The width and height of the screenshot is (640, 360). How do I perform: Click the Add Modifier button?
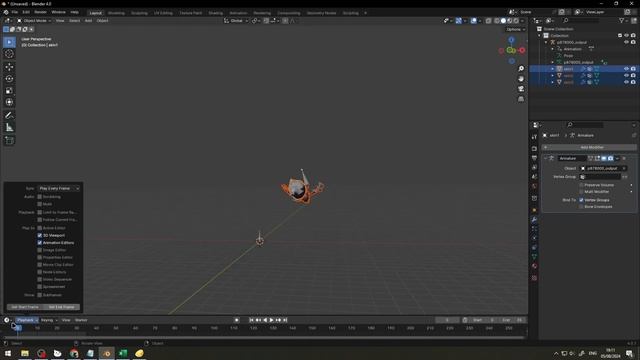[589, 147]
